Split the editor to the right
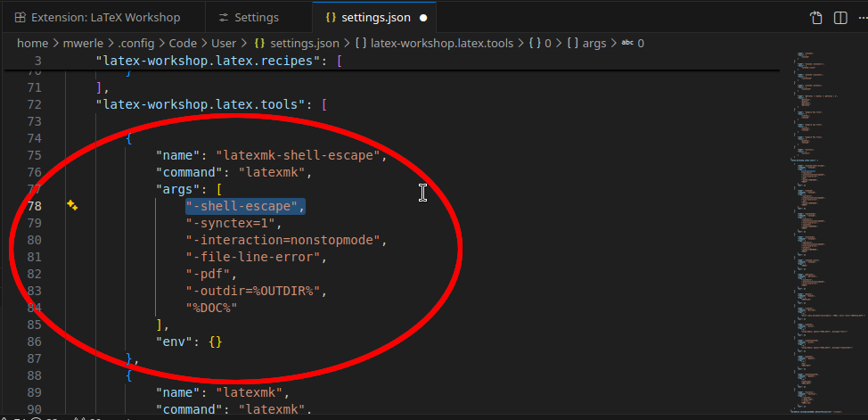The height and width of the screenshot is (420, 868). pos(840,18)
